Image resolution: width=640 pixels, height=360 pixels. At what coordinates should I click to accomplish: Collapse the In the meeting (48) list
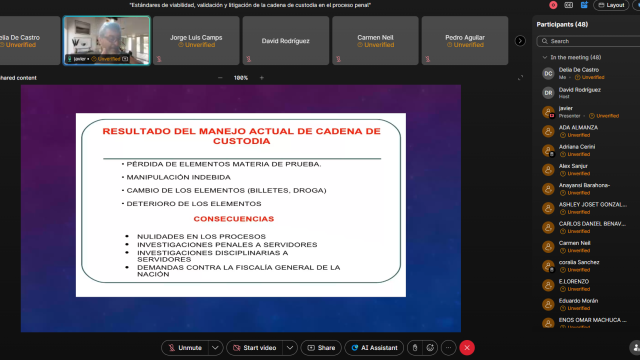(x=544, y=58)
